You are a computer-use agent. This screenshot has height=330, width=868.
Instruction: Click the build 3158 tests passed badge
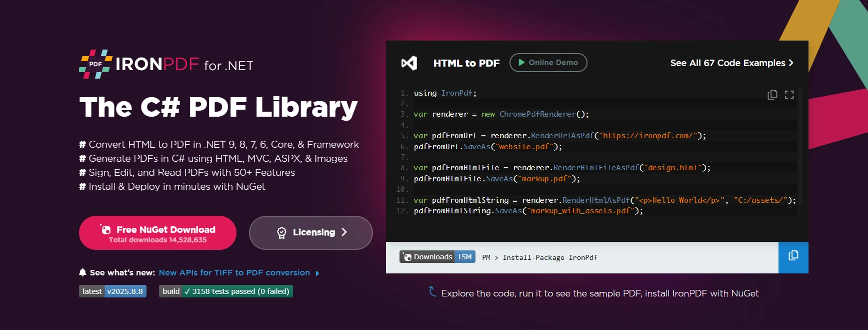tap(226, 291)
